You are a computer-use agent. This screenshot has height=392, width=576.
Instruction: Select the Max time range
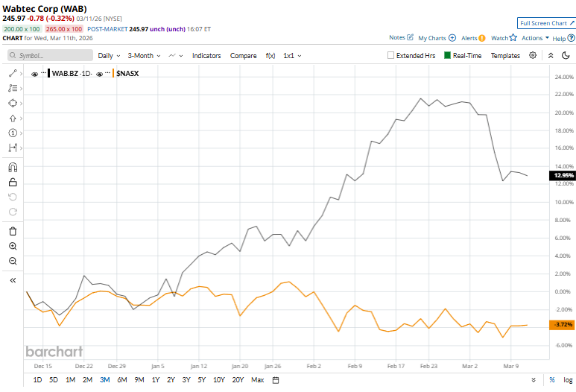click(258, 380)
